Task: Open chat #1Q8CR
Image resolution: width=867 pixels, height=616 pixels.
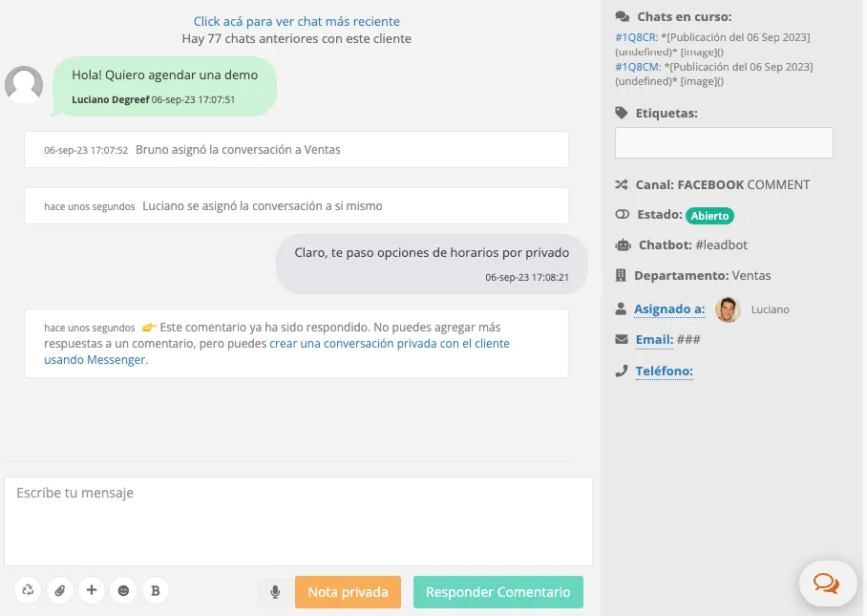Action: click(637, 37)
